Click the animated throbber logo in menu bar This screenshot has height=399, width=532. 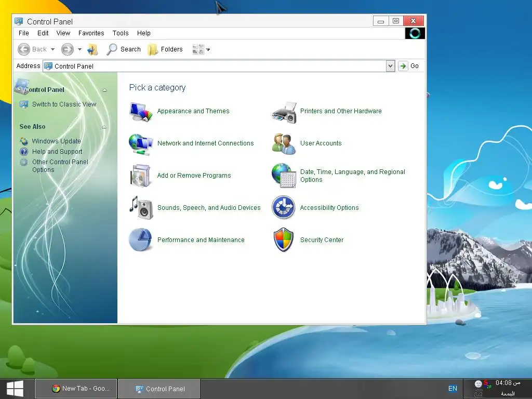click(x=415, y=33)
